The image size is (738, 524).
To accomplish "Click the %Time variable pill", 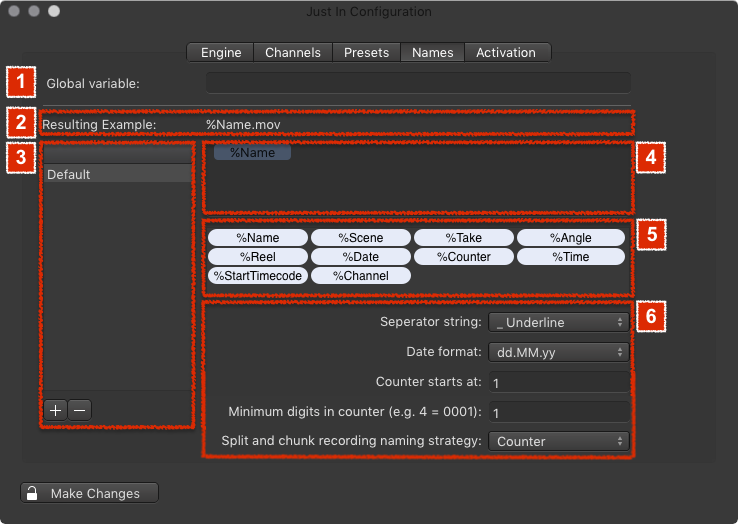I will click(571, 257).
